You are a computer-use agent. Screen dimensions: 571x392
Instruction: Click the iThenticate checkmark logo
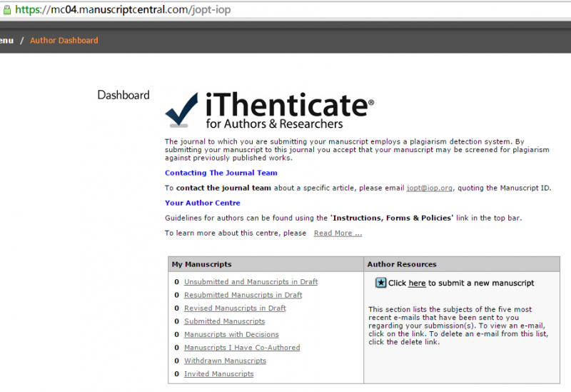coord(181,110)
